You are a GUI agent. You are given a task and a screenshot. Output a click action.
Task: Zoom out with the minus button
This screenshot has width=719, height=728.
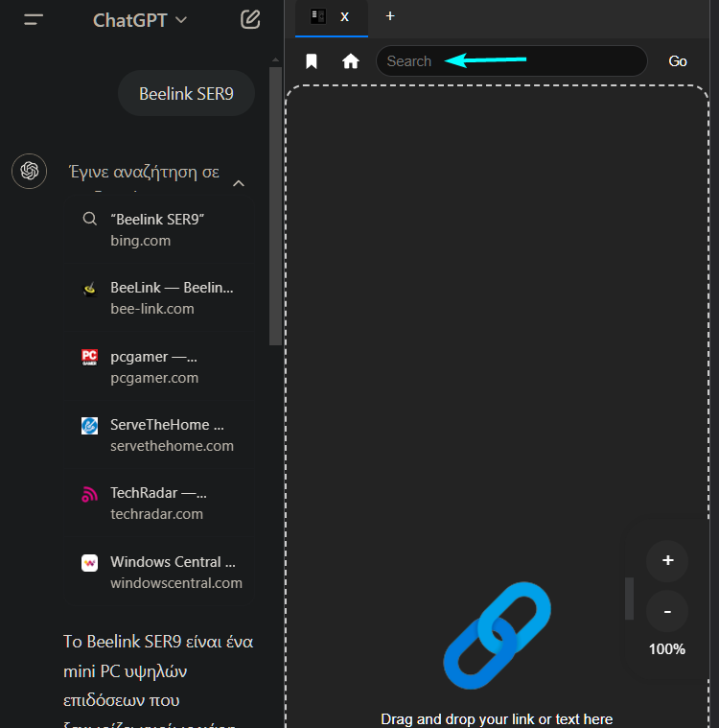667,612
